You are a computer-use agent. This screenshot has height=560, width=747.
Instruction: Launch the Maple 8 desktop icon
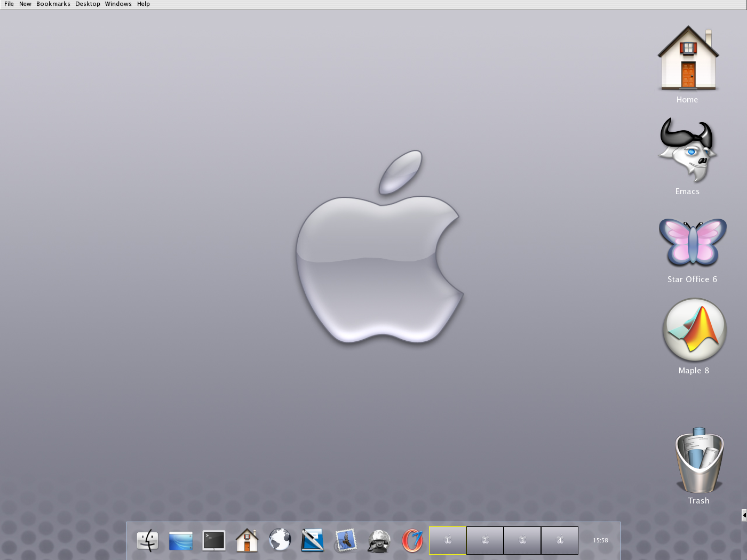pyautogui.click(x=694, y=330)
